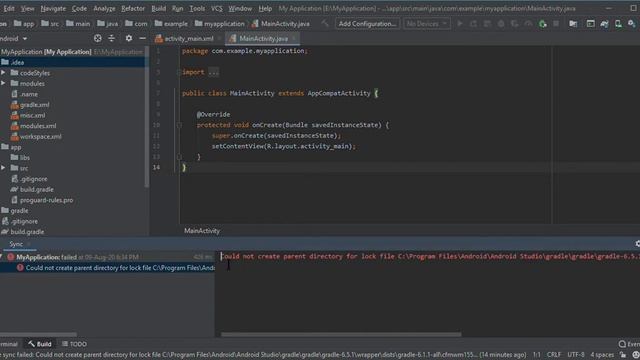This screenshot has width=640, height=360.
Task: Expand the src folder arrow
Action: [3, 168]
